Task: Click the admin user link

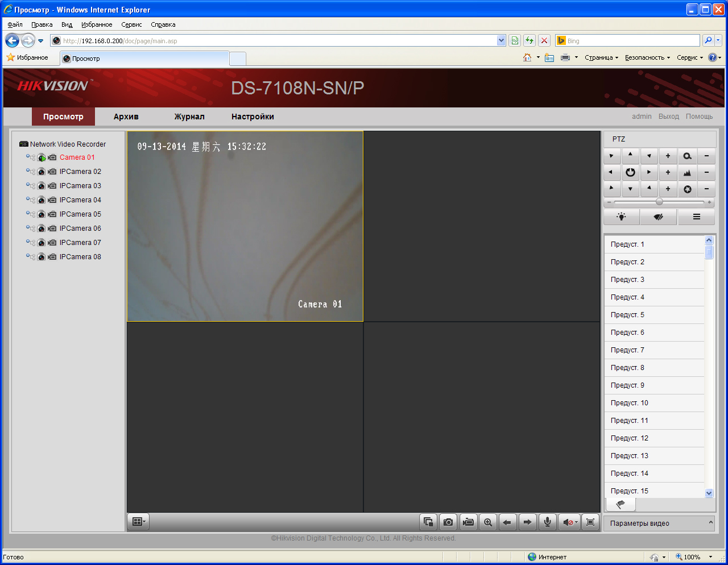Action: (642, 117)
